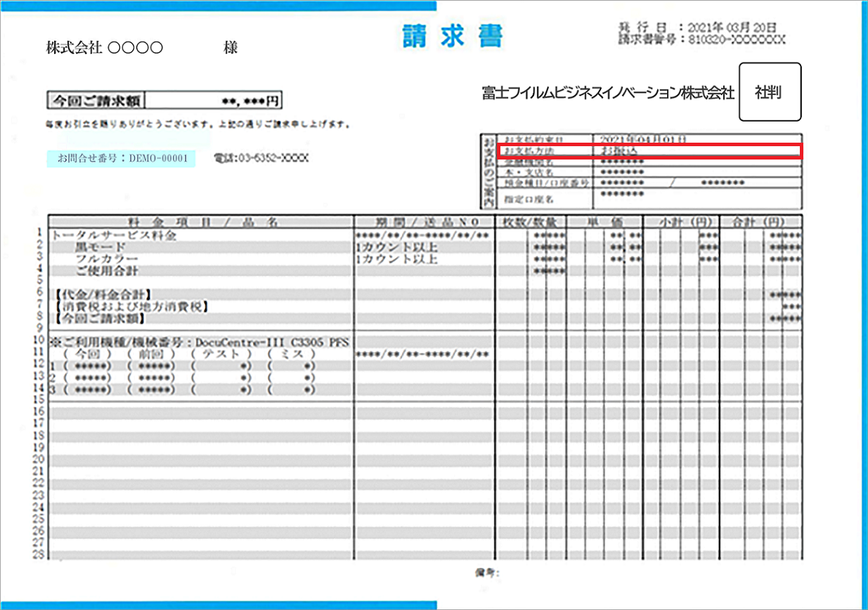Click the お問合せ番号 DEMO-00001 field
This screenshot has height=610, width=868.
[x=124, y=159]
